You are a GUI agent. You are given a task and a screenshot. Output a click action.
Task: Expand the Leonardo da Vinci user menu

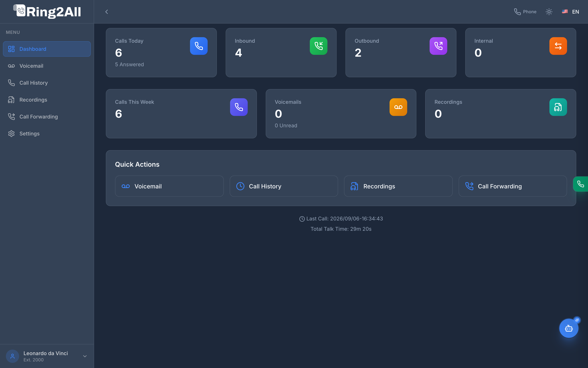tap(47, 356)
